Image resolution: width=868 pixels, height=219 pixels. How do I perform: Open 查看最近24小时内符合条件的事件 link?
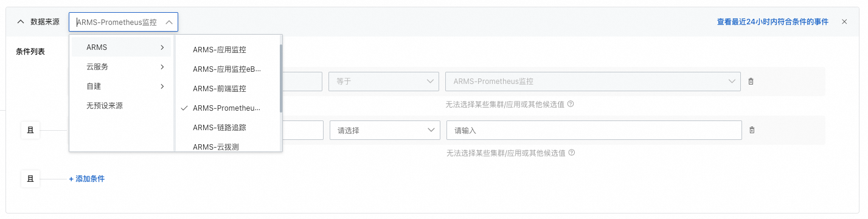[x=773, y=22]
